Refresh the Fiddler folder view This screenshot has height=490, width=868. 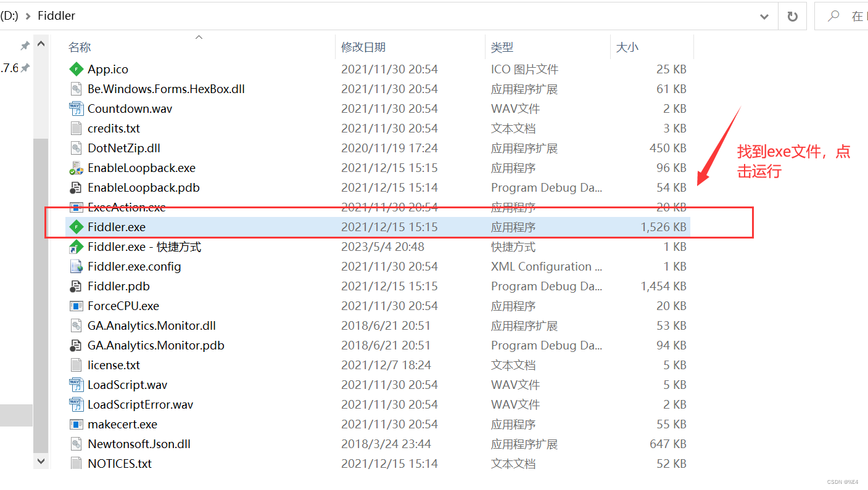[x=793, y=16]
